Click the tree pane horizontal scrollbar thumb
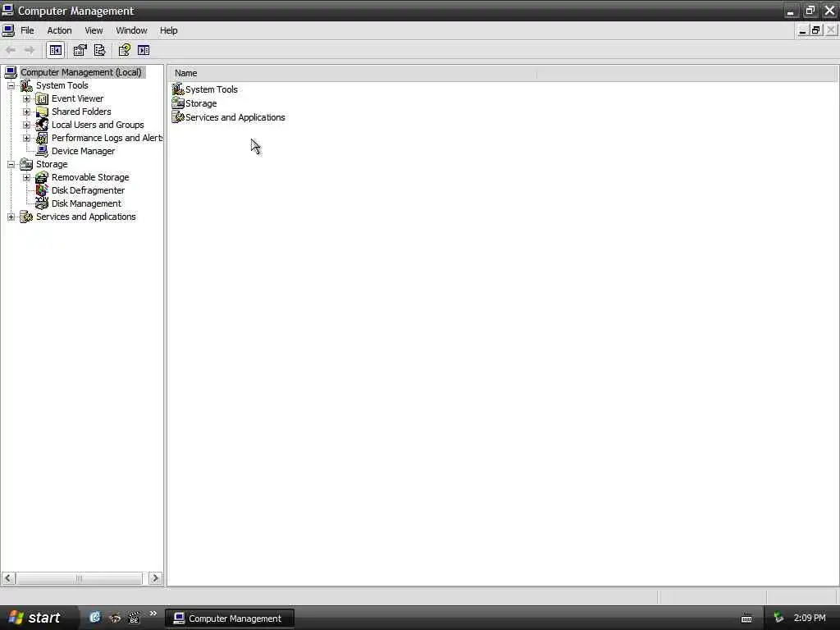 coord(80,578)
